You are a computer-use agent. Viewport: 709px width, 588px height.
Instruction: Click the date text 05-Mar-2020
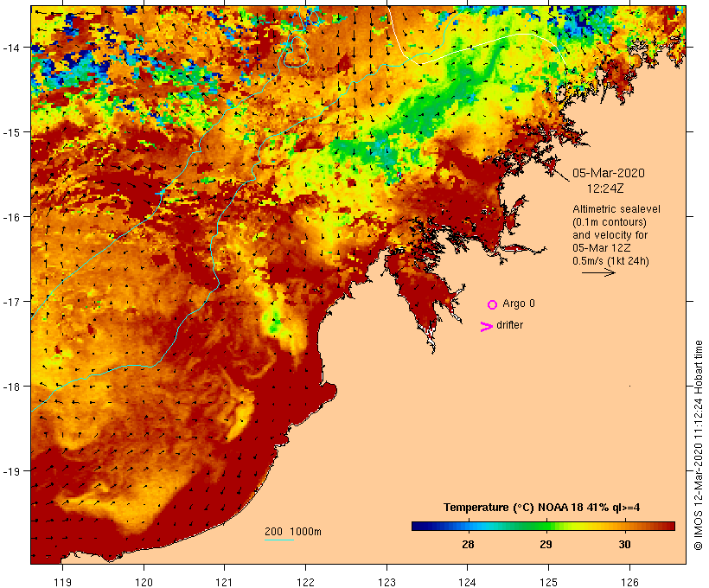609,173
